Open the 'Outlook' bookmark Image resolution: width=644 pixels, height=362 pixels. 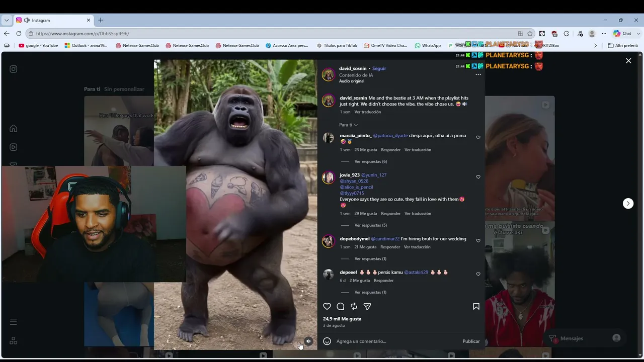pos(86,45)
